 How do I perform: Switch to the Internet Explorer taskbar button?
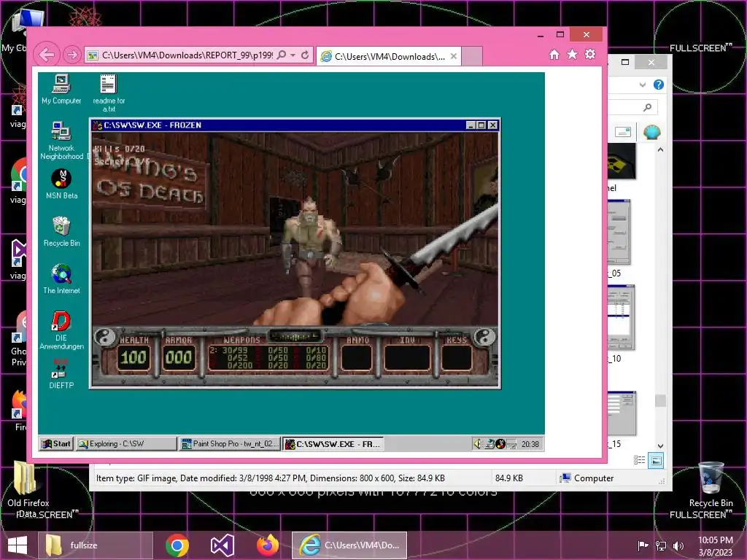(x=349, y=545)
